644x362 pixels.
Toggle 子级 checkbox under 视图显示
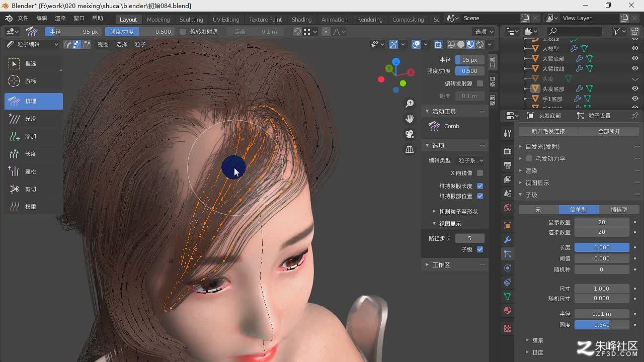tap(480, 249)
